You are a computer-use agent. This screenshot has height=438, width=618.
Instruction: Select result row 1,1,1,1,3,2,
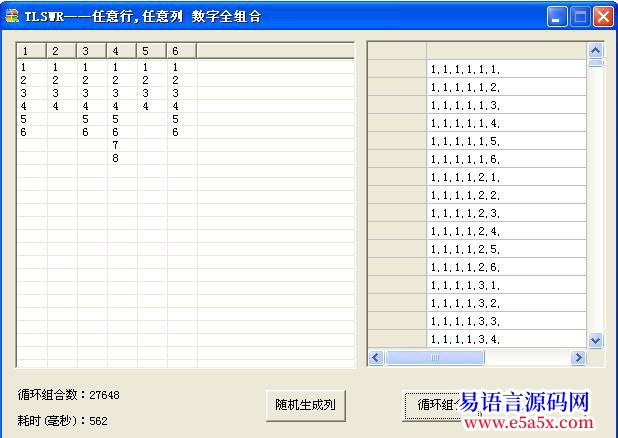click(x=506, y=303)
